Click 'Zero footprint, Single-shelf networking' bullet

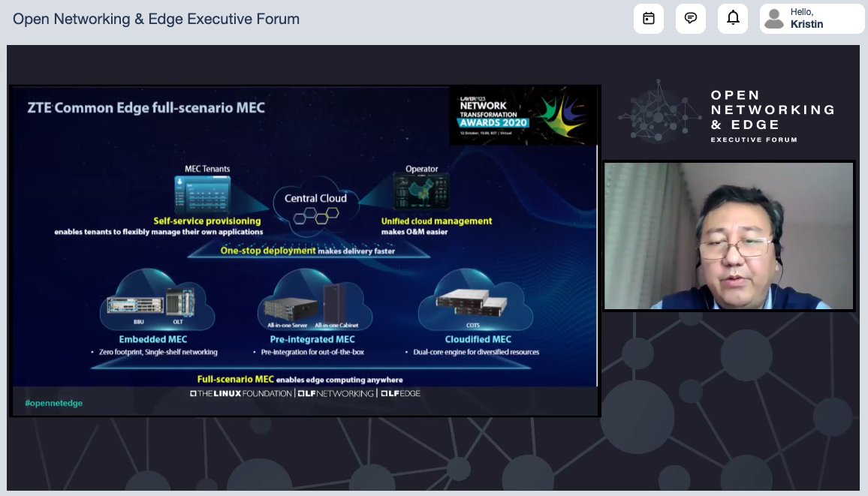[x=158, y=352]
